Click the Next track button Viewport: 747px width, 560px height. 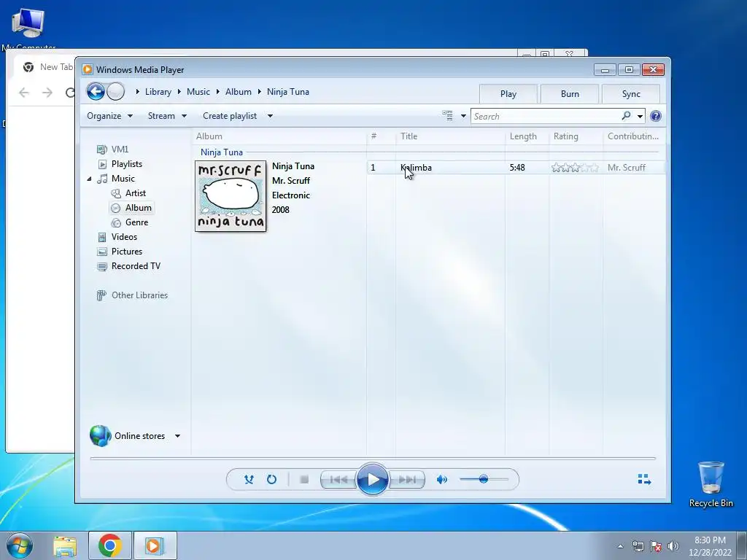pos(407,479)
